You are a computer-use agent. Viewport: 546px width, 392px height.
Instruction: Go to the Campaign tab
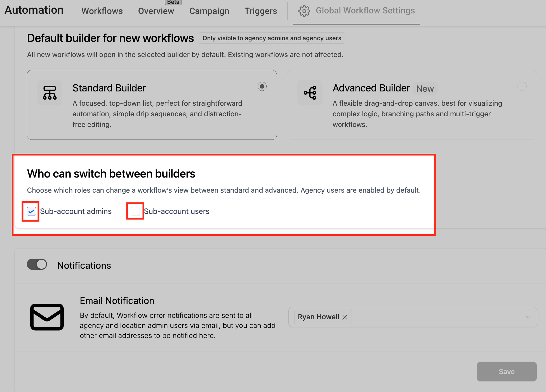pos(209,11)
